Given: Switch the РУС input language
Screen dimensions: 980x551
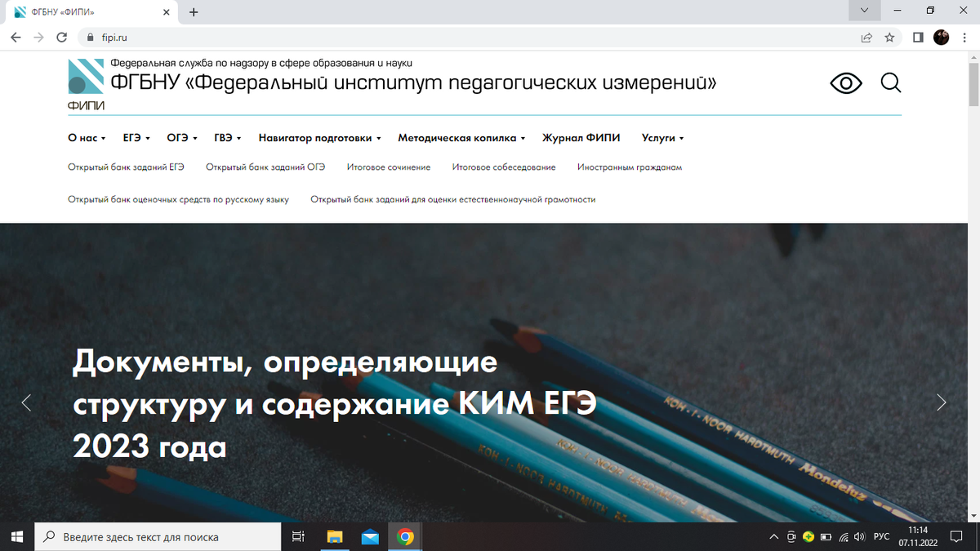Looking at the screenshot, I should [x=882, y=537].
